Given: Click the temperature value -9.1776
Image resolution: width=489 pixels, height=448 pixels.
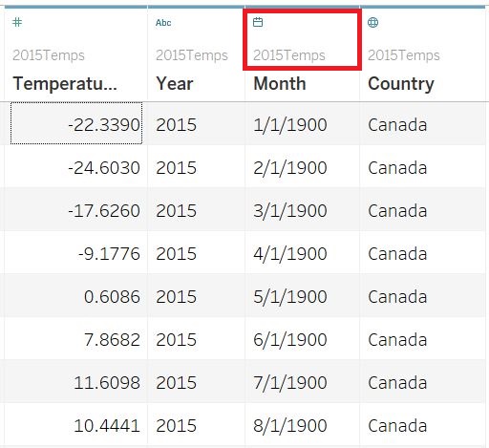Looking at the screenshot, I should pyautogui.click(x=109, y=253).
